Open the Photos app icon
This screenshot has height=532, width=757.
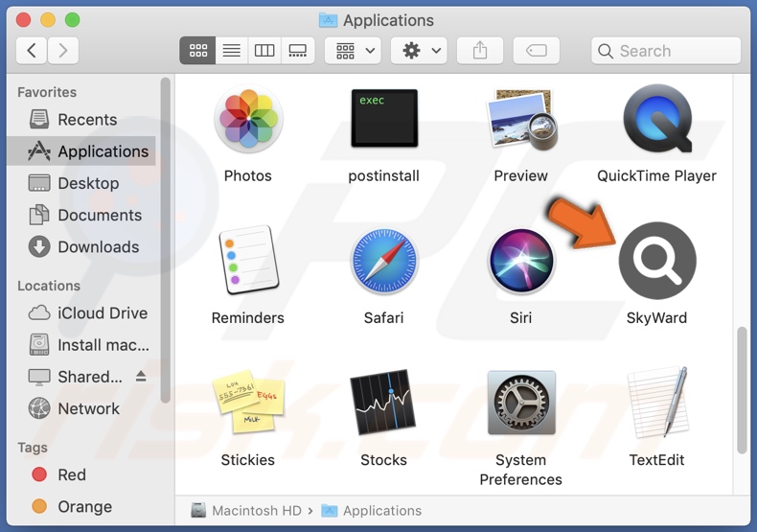click(248, 119)
